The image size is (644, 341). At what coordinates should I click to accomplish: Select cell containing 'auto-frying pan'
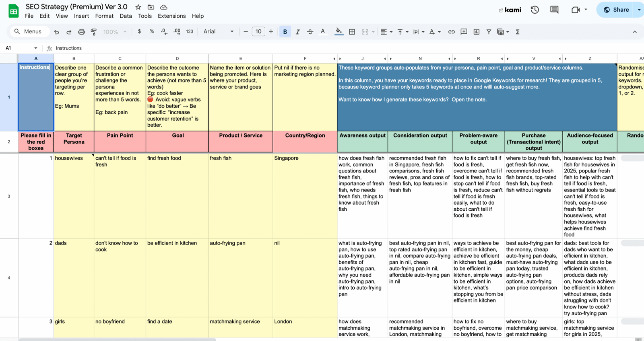click(241, 278)
